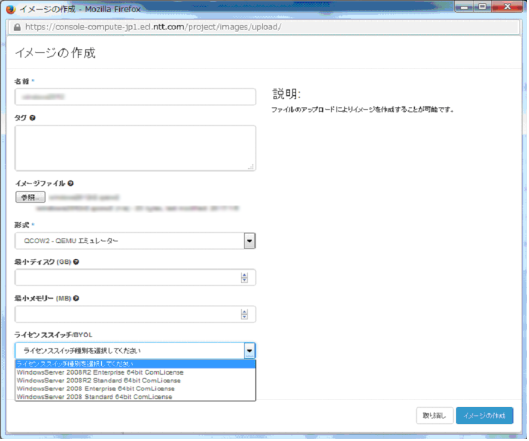Focus the 名前 name input field
This screenshot has width=529, height=441.
pyautogui.click(x=135, y=97)
